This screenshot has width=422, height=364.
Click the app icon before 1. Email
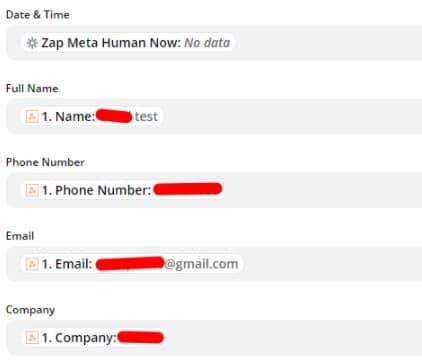(32, 264)
